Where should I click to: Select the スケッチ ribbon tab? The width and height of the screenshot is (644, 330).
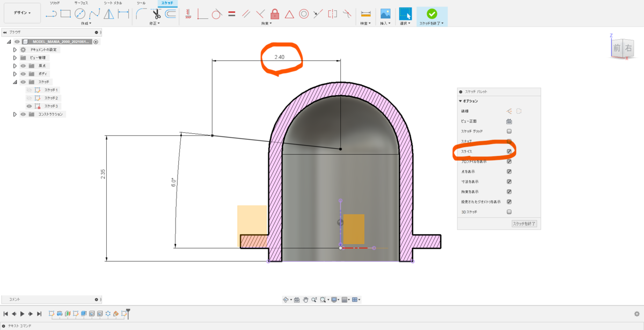pos(167,3)
